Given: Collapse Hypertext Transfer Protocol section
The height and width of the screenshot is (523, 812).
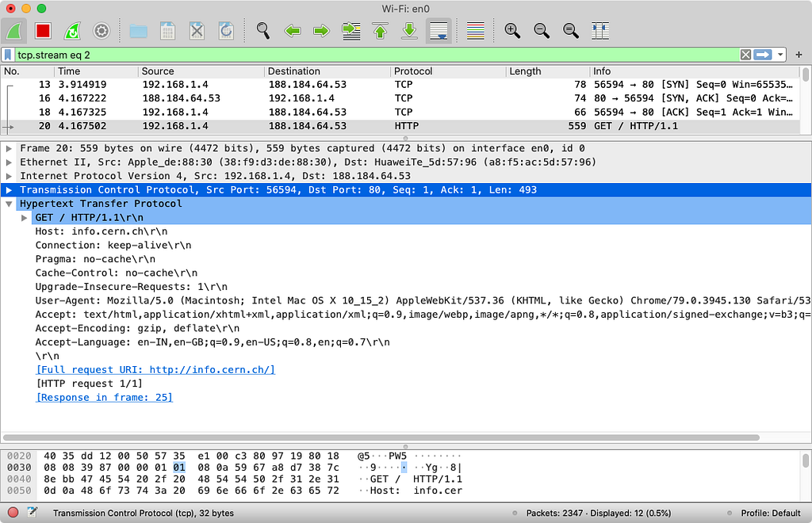Looking at the screenshot, I should click(9, 204).
